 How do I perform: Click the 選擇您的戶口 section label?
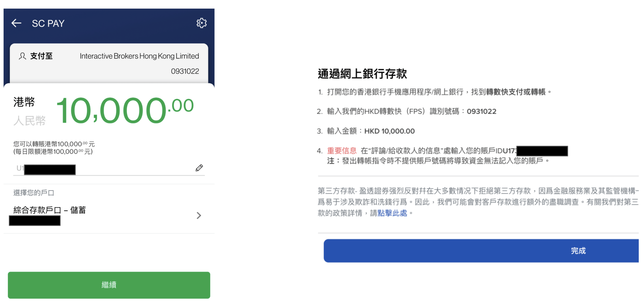tap(34, 193)
